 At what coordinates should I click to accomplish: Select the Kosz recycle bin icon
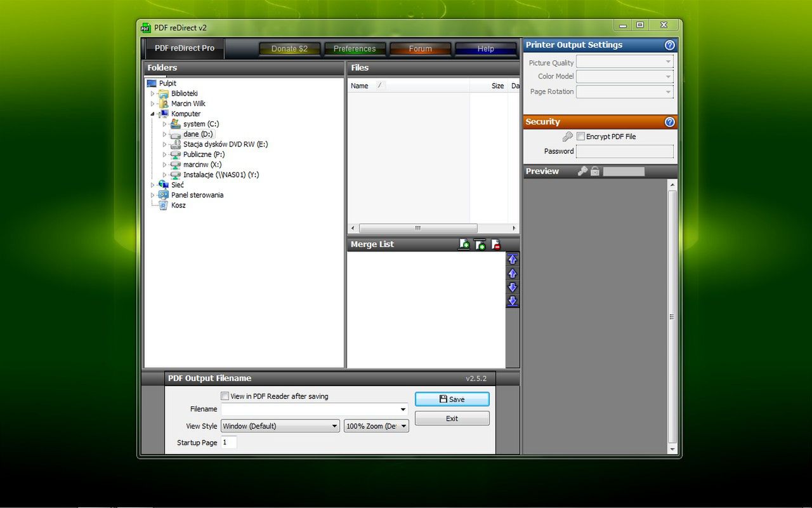click(x=164, y=205)
